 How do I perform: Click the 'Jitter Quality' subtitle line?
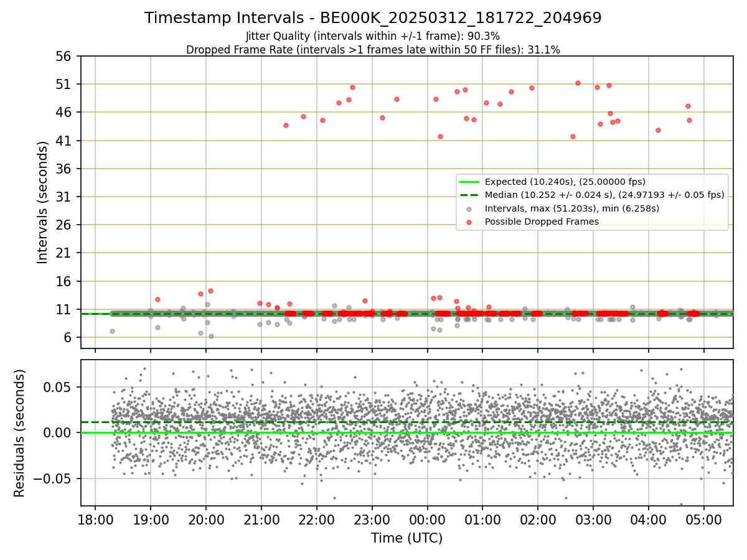pyautogui.click(x=373, y=36)
